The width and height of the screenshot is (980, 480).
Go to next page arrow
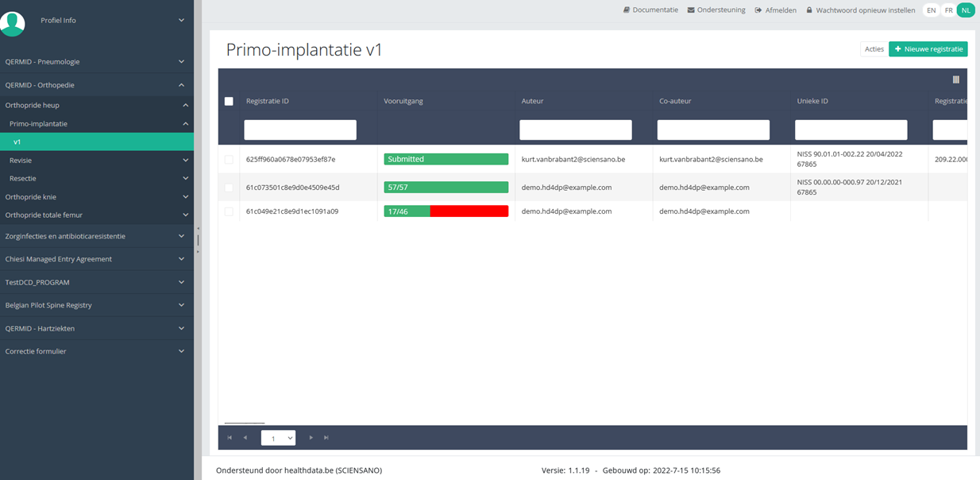311,438
